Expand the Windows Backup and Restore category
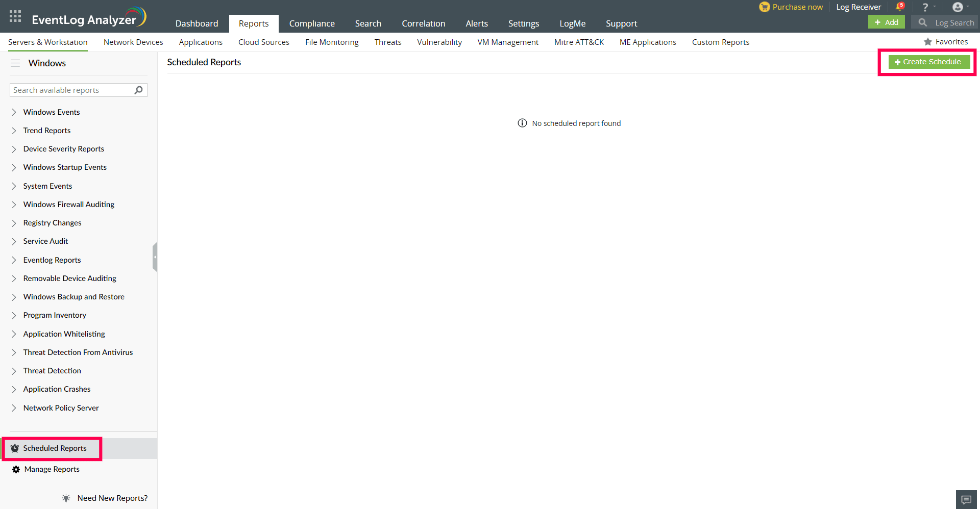980x509 pixels. pyautogui.click(x=14, y=297)
